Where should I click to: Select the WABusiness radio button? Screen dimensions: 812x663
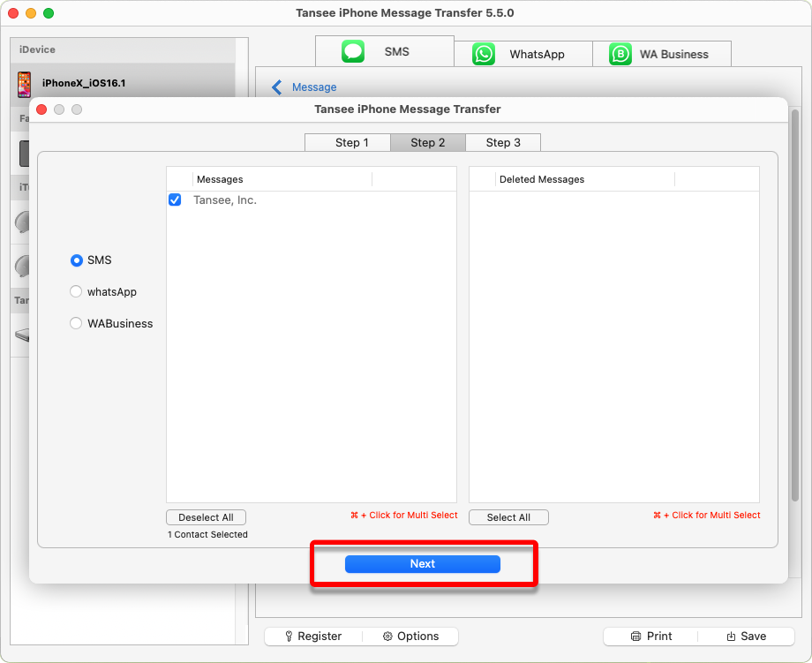[76, 323]
